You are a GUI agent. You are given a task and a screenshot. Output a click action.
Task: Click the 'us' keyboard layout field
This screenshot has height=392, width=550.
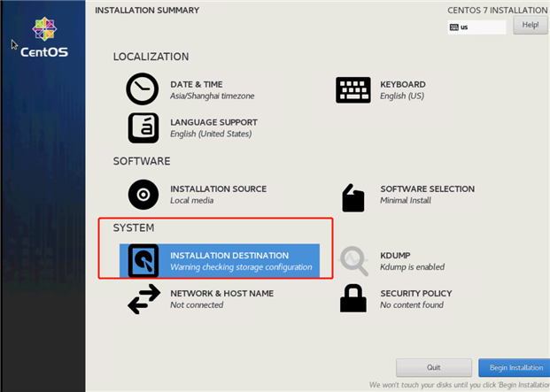(x=476, y=27)
